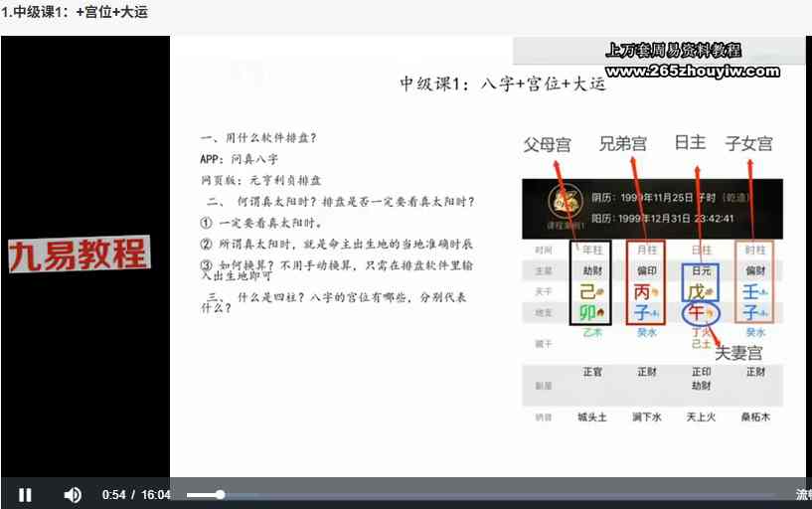
Task: Click the red 丙 stem in the month pillar
Action: pyautogui.click(x=643, y=292)
